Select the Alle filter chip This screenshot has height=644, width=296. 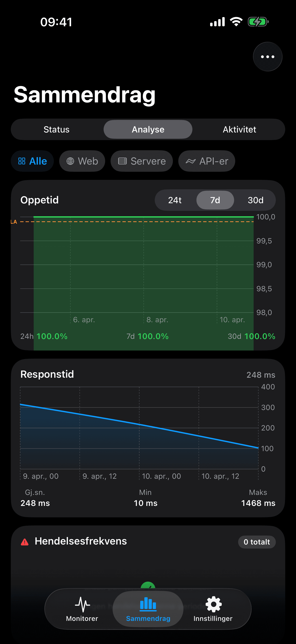33,161
